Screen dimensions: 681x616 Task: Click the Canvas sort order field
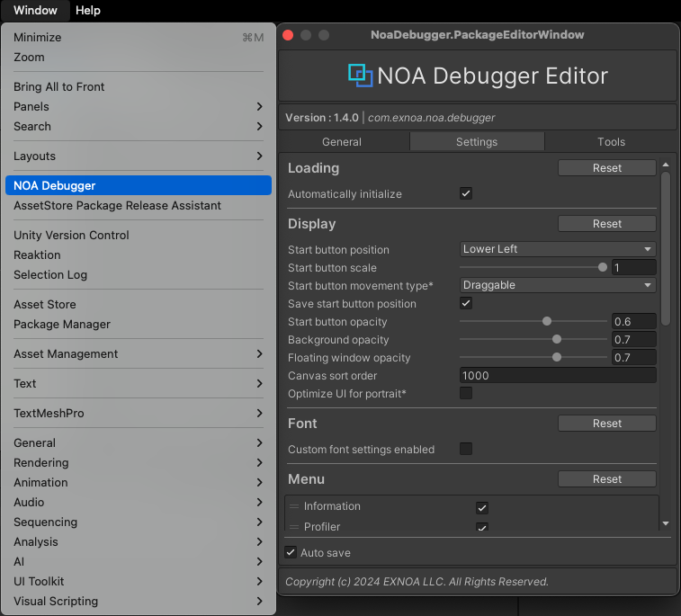558,376
